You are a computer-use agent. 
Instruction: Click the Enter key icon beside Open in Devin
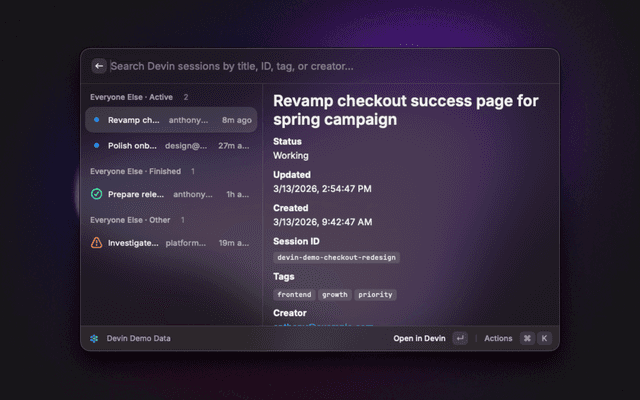click(459, 338)
